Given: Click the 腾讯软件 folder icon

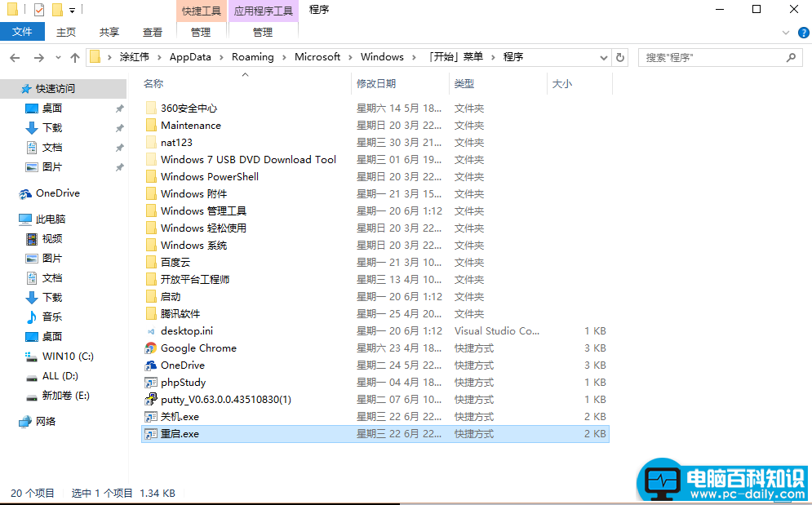Looking at the screenshot, I should pos(151,314).
